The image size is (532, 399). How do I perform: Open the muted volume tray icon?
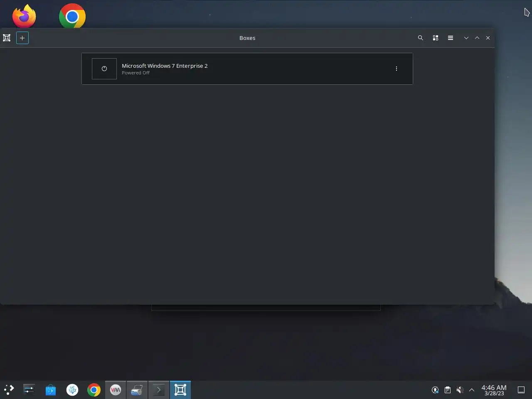[460, 390]
